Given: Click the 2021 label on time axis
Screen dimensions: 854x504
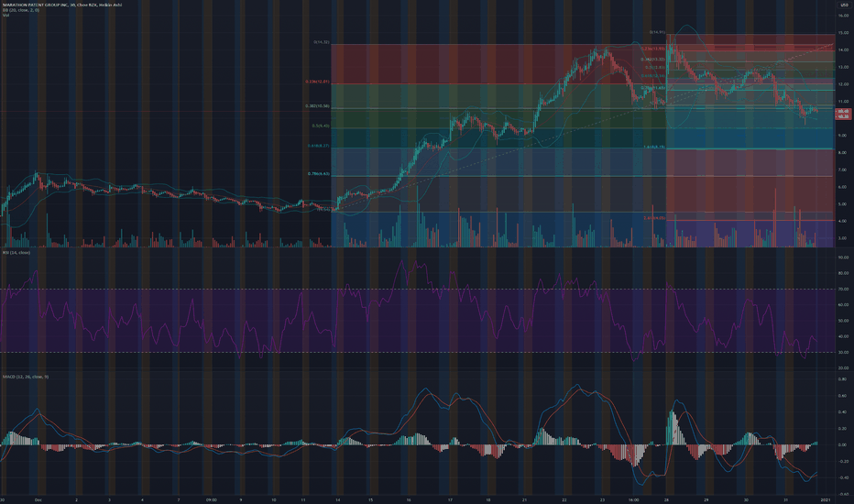Looking at the screenshot, I should pos(825,499).
